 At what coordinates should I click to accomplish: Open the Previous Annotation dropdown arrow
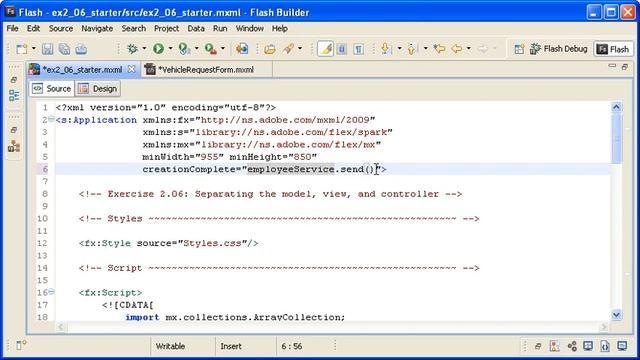[425, 49]
